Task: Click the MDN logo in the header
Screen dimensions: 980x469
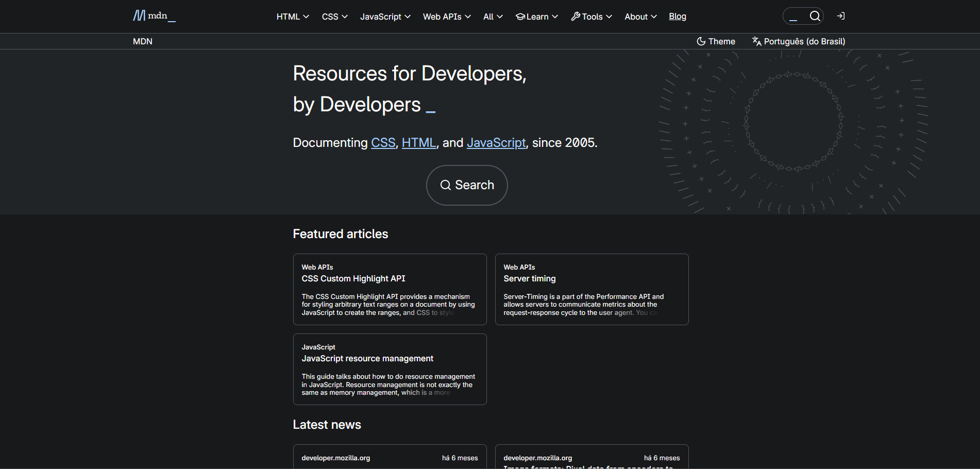Action: (x=154, y=16)
